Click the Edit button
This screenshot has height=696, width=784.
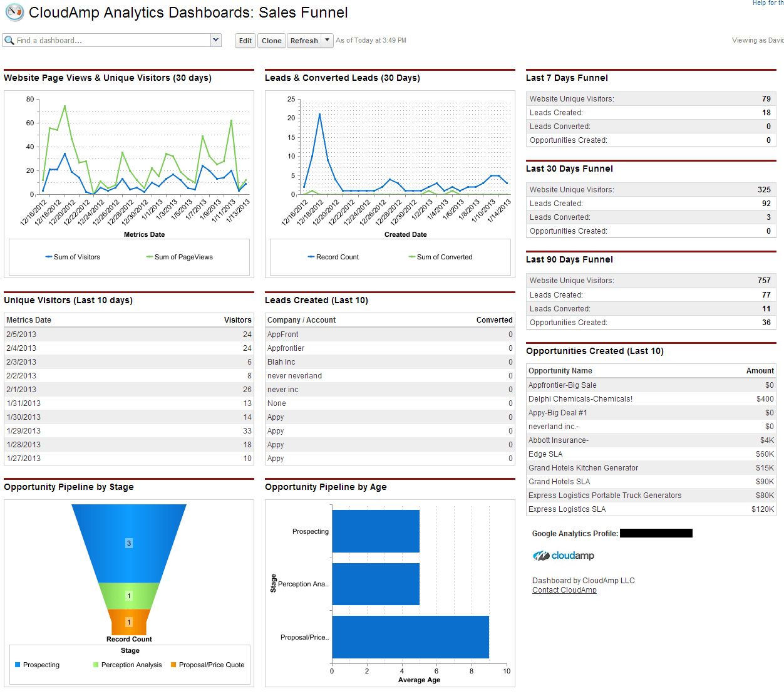tap(245, 40)
